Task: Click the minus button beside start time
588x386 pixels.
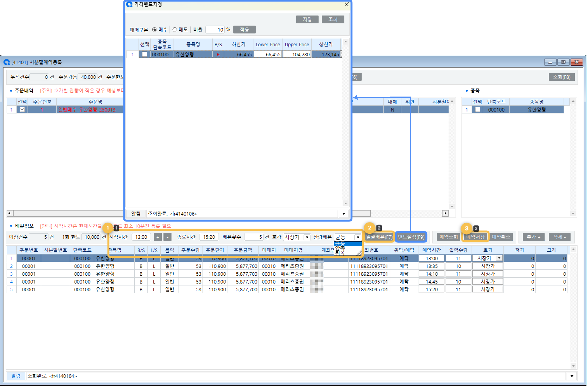Action: tap(168, 237)
